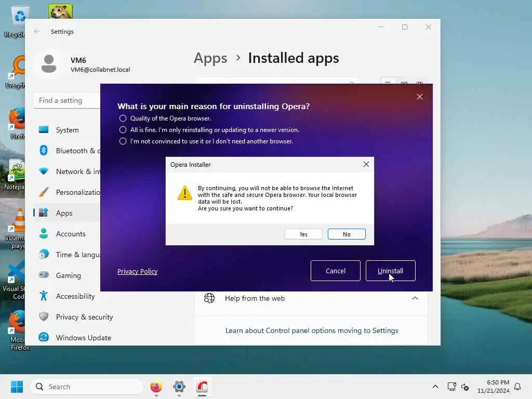Click the Privacy shield icon
This screenshot has width=532, height=399.
44,316
